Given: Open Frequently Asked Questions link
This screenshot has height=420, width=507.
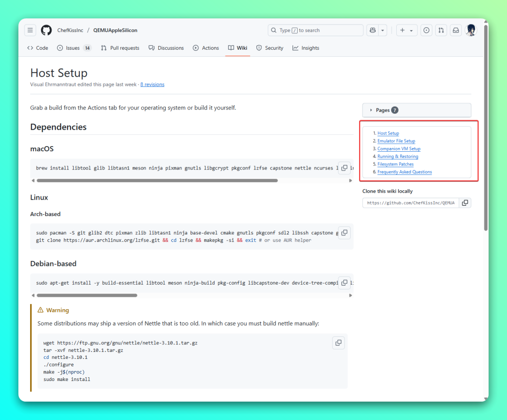Looking at the screenshot, I should pyautogui.click(x=404, y=172).
